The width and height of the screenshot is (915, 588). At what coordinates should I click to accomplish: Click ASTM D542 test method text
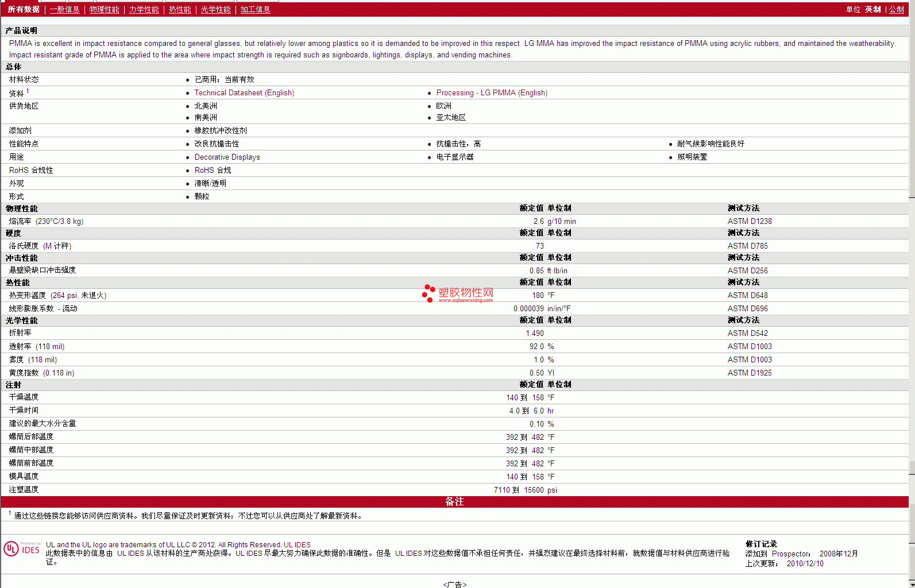pos(747,333)
